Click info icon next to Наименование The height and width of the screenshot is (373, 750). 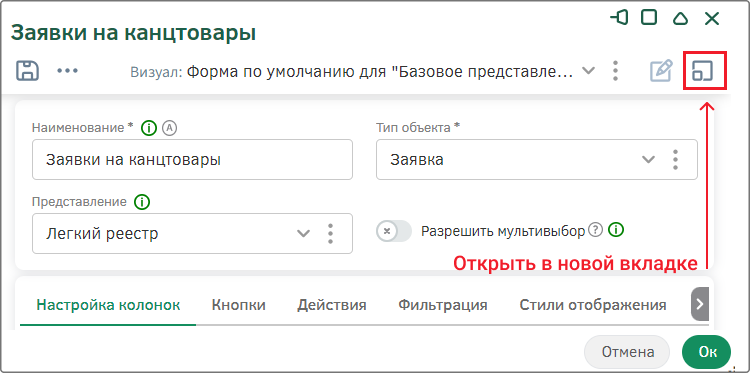(149, 128)
